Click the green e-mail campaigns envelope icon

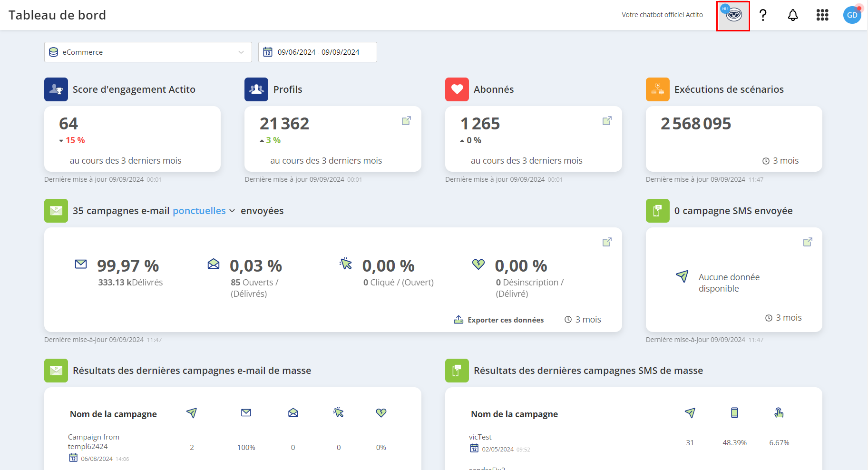[56, 211]
